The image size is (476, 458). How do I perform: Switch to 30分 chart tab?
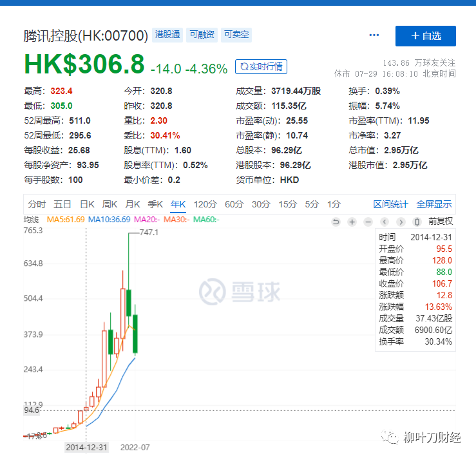click(261, 204)
